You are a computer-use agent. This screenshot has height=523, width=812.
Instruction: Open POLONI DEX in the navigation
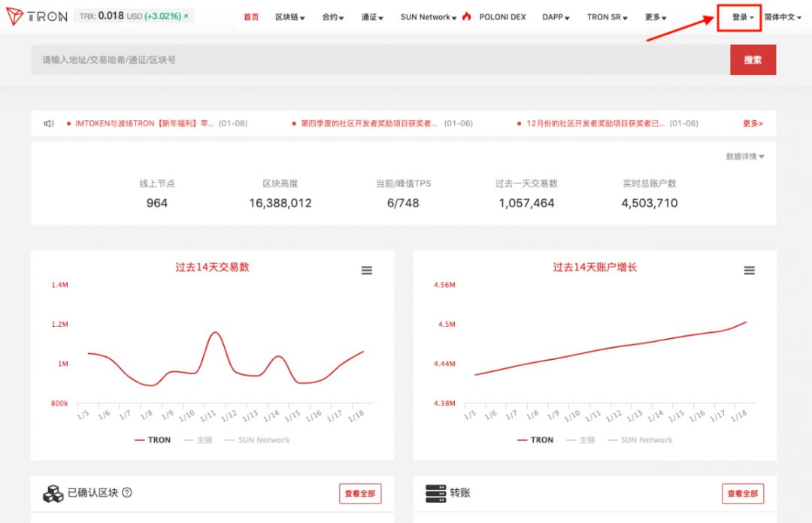click(502, 17)
